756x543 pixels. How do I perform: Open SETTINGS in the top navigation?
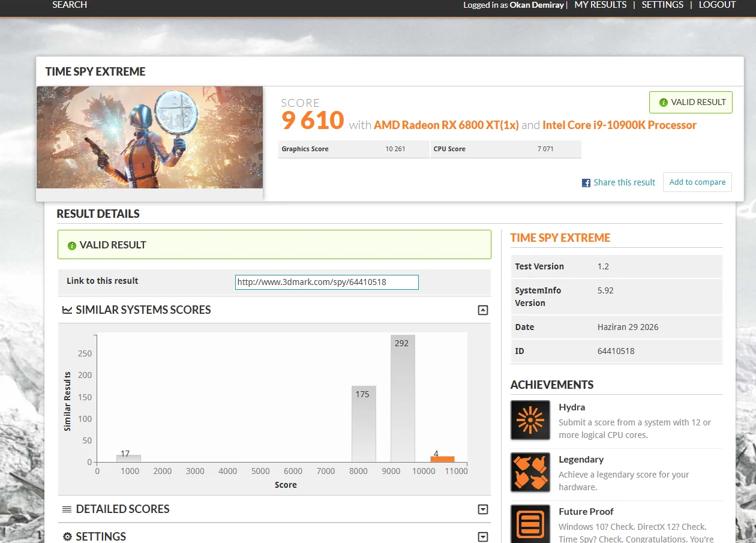[x=662, y=5]
